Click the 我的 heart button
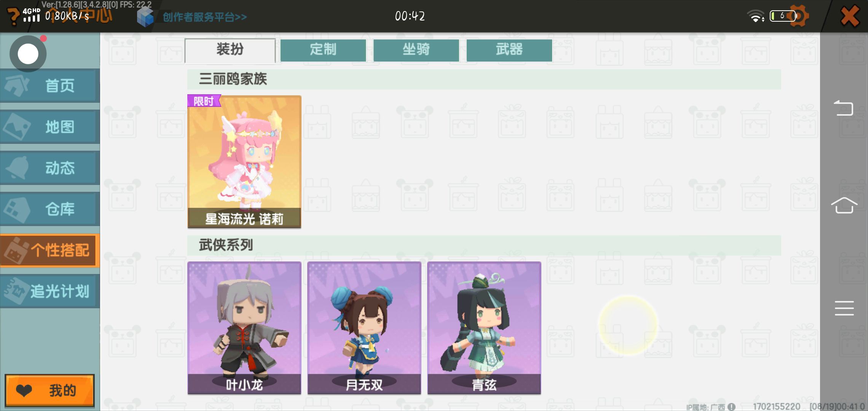Viewport: 868px width, 411px height. 49,390
